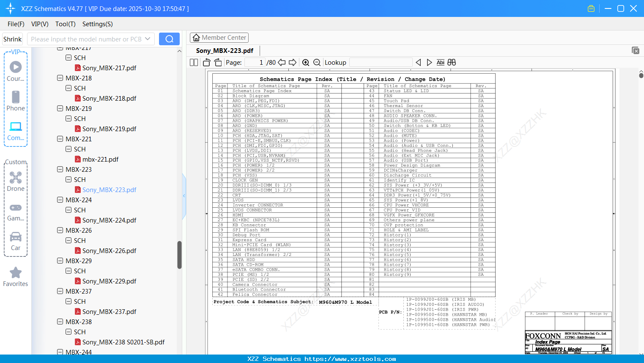Collapse the SCH folder under MBX-238
The width and height of the screenshot is (644, 363).
(x=69, y=332)
